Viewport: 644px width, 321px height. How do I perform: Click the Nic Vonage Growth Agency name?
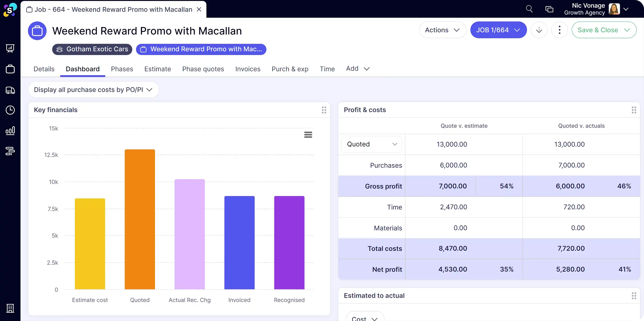(585, 9)
